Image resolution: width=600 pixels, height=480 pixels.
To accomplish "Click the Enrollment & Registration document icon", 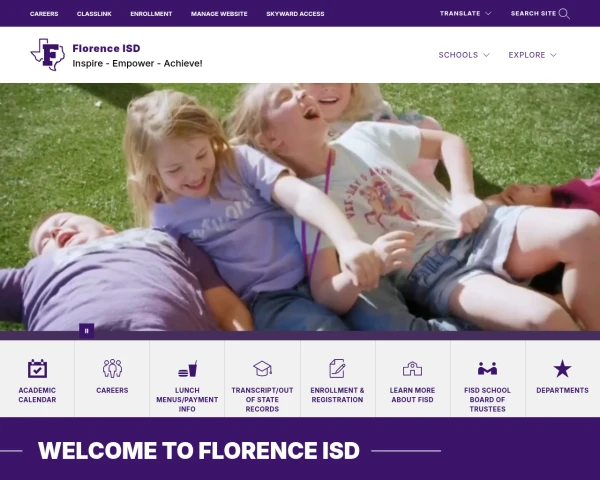I will pos(337,369).
